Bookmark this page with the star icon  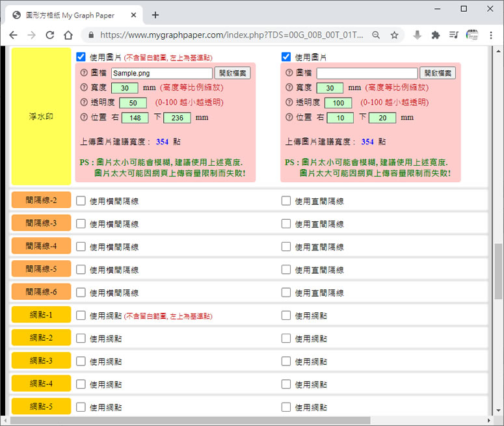394,34
